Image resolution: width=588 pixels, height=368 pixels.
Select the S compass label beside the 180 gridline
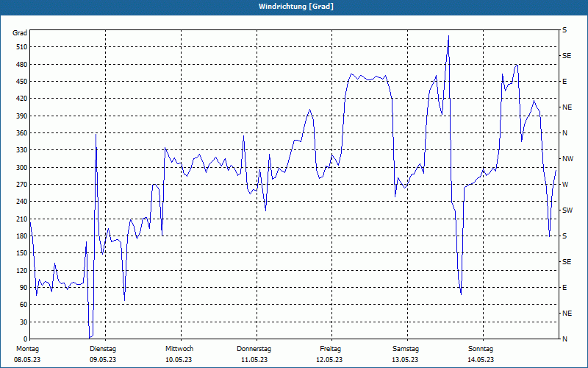[x=564, y=236]
